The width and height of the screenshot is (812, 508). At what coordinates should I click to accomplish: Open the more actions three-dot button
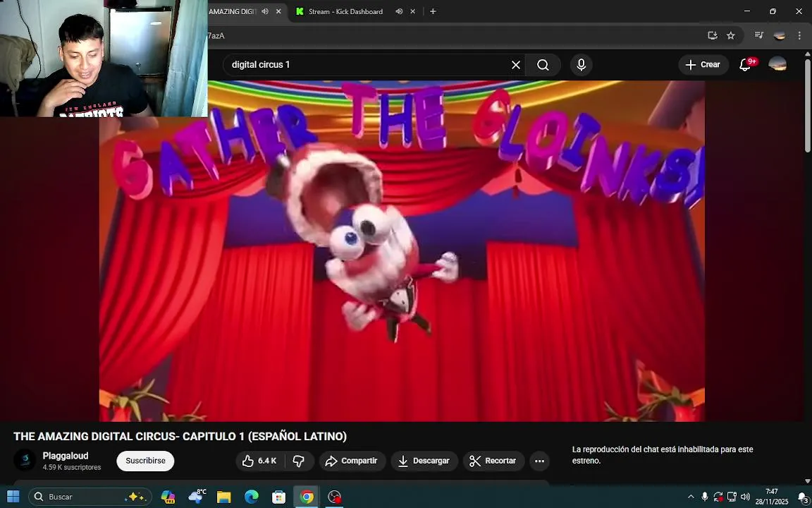[539, 461]
